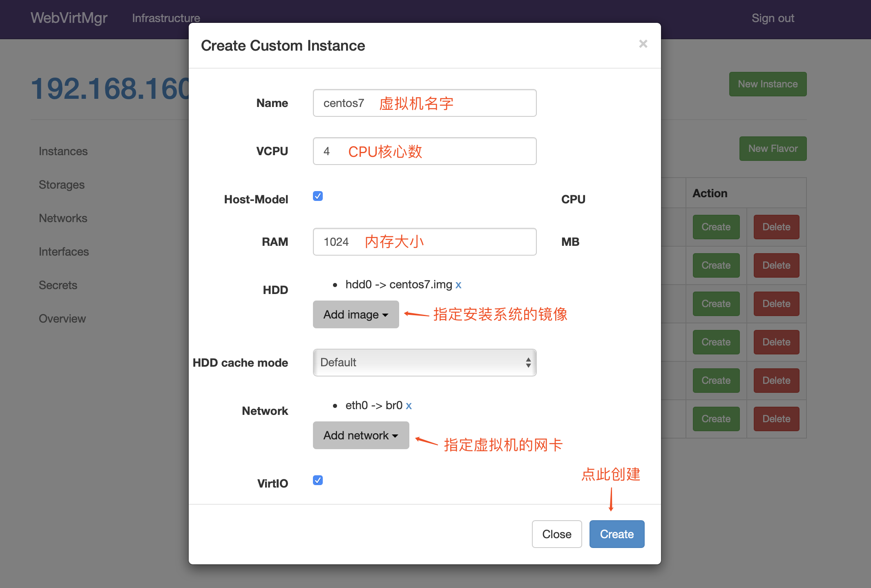Open the Add image dropdown
Screen dimensions: 871x588
click(355, 314)
